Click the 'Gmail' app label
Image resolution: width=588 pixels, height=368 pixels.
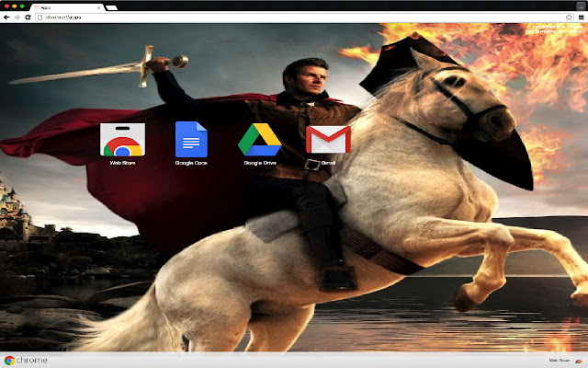coord(329,163)
